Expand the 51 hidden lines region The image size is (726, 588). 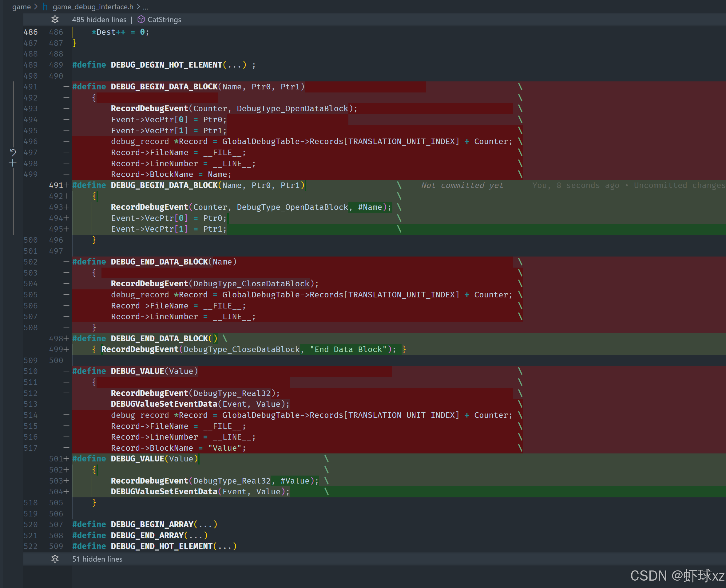coord(97,559)
